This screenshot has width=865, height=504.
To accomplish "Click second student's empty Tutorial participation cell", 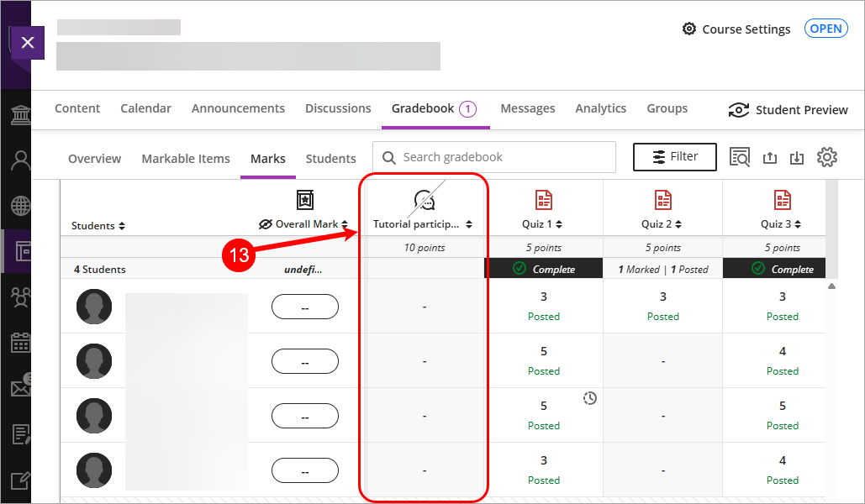I will point(425,360).
